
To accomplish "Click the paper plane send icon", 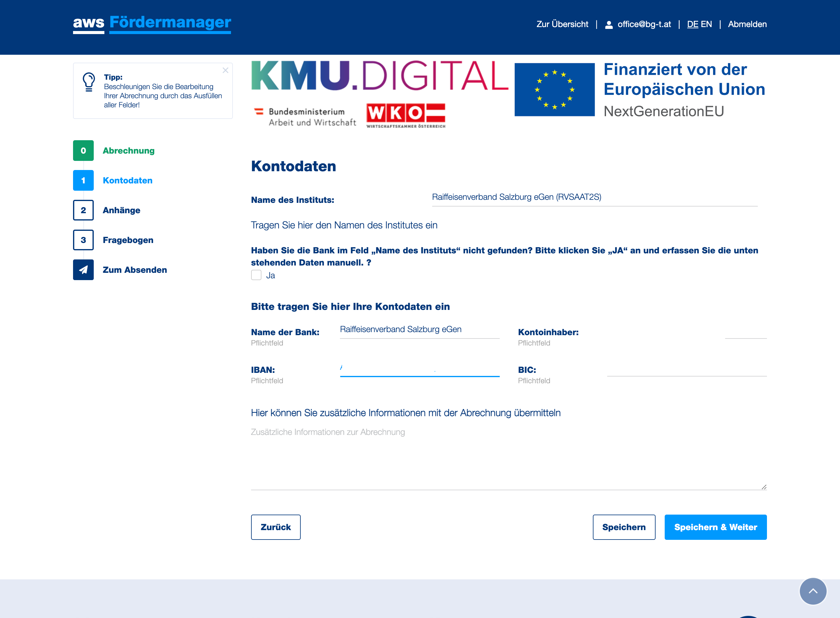I will (x=83, y=270).
